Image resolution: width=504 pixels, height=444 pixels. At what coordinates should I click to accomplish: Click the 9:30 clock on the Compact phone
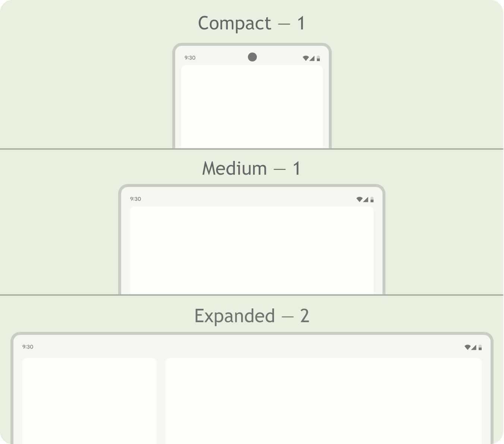pyautogui.click(x=190, y=58)
